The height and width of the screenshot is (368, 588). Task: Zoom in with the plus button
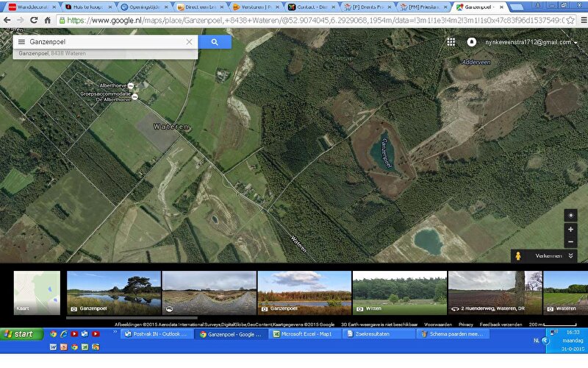570,229
